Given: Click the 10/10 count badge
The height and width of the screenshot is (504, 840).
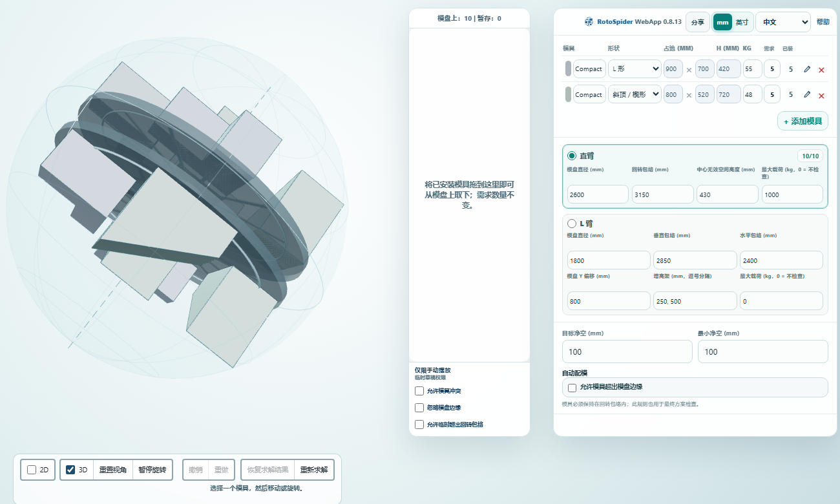Looking at the screenshot, I should [x=810, y=156].
